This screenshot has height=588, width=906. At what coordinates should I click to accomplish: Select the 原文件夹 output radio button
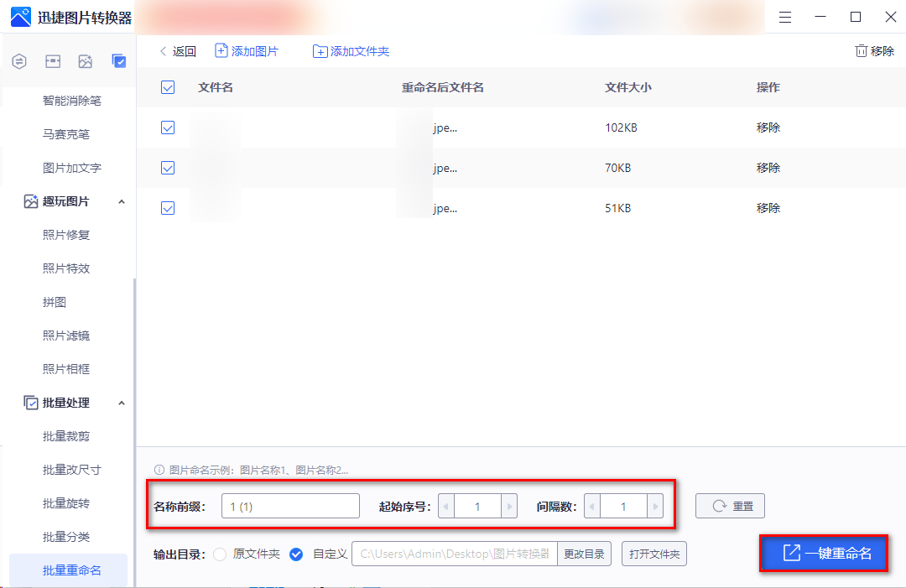pos(220,554)
